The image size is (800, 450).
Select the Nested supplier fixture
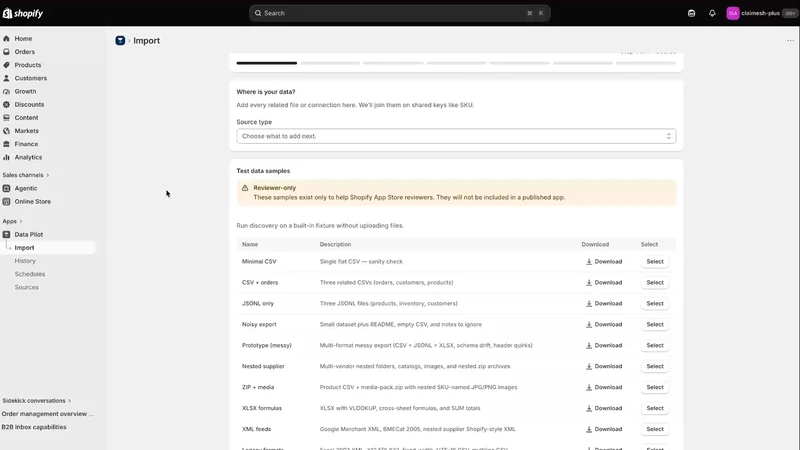pyautogui.click(x=655, y=366)
